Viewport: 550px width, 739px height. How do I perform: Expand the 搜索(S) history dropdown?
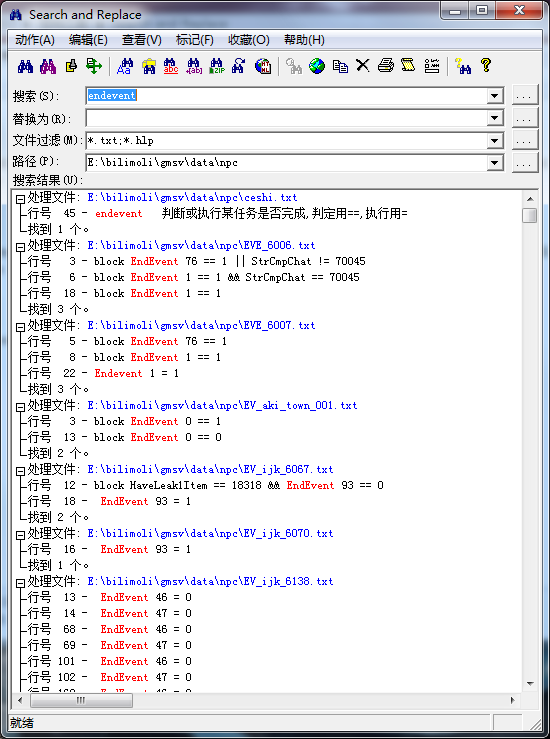pyautogui.click(x=494, y=96)
